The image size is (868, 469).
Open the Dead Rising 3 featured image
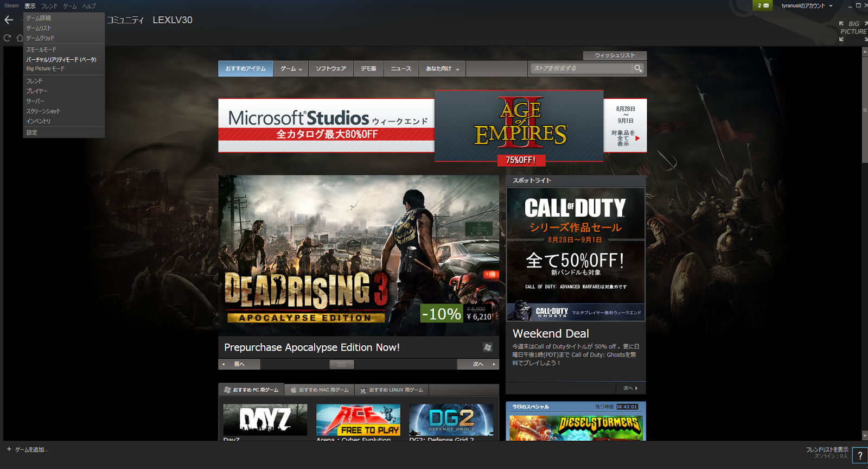click(x=359, y=255)
